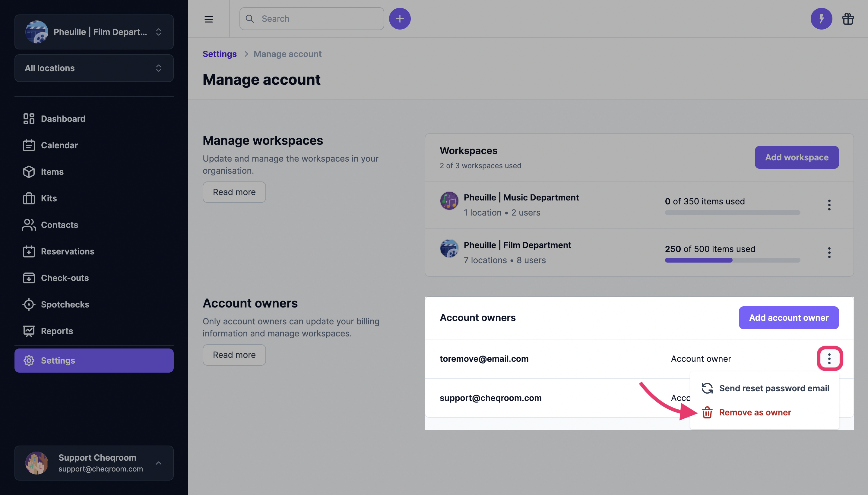Click the Add workspace button

pos(797,157)
